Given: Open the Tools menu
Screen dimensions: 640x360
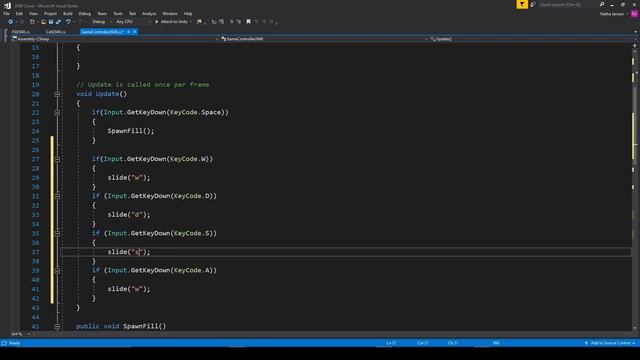Looking at the screenshot, I should 118,13.
